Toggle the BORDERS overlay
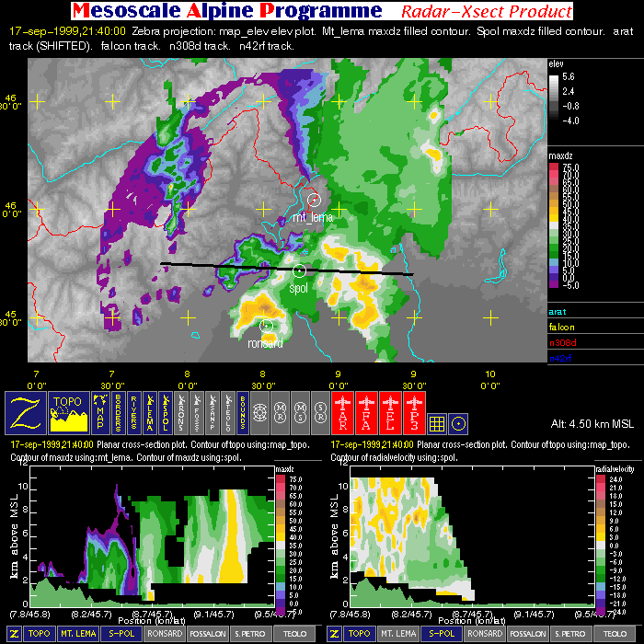Viewport: 644px width, 644px height. 118,413
